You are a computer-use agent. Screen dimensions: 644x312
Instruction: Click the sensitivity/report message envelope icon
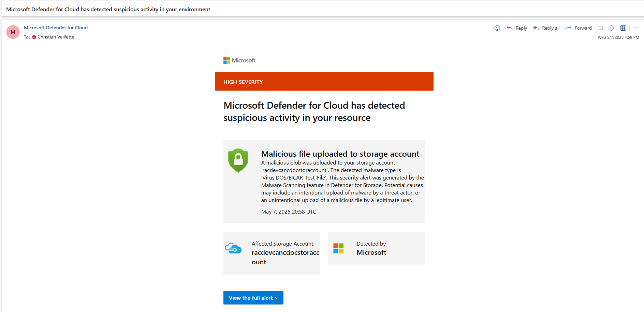[600, 28]
